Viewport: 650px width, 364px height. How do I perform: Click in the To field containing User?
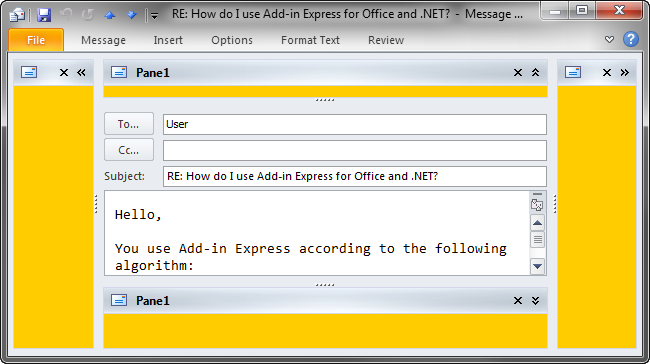pos(355,124)
